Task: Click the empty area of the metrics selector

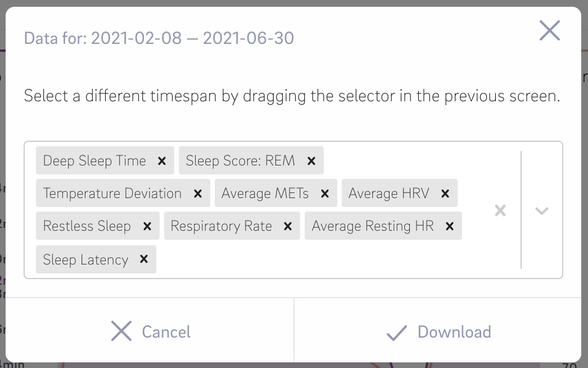Action: (315, 259)
